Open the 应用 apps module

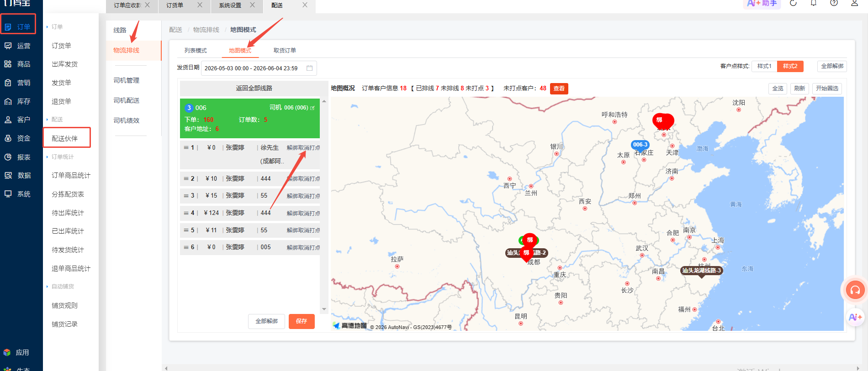(16, 352)
